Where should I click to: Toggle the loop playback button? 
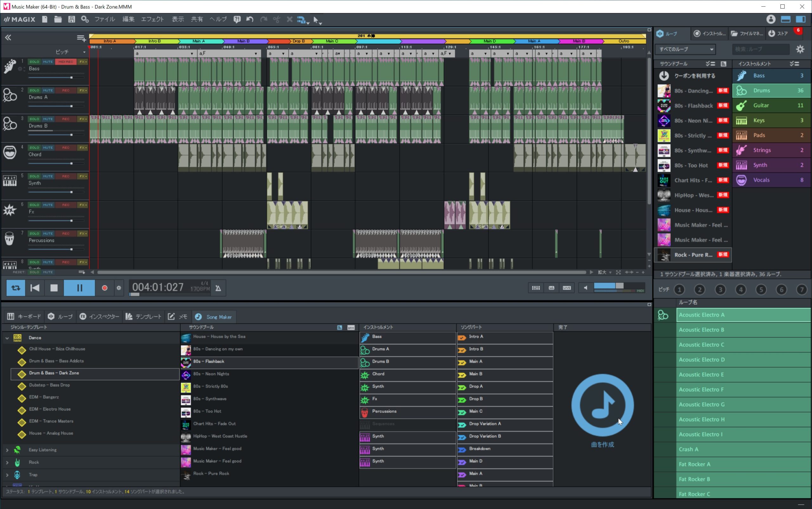(16, 288)
